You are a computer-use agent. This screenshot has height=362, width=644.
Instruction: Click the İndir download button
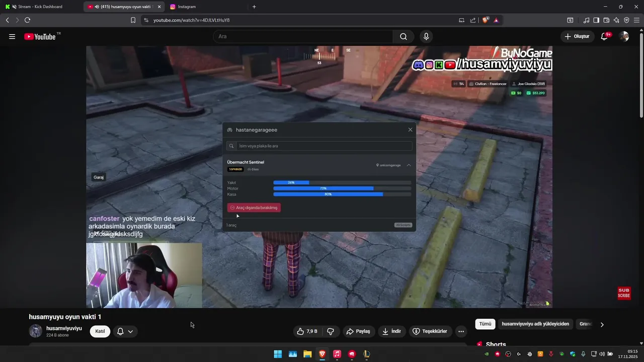point(391,331)
